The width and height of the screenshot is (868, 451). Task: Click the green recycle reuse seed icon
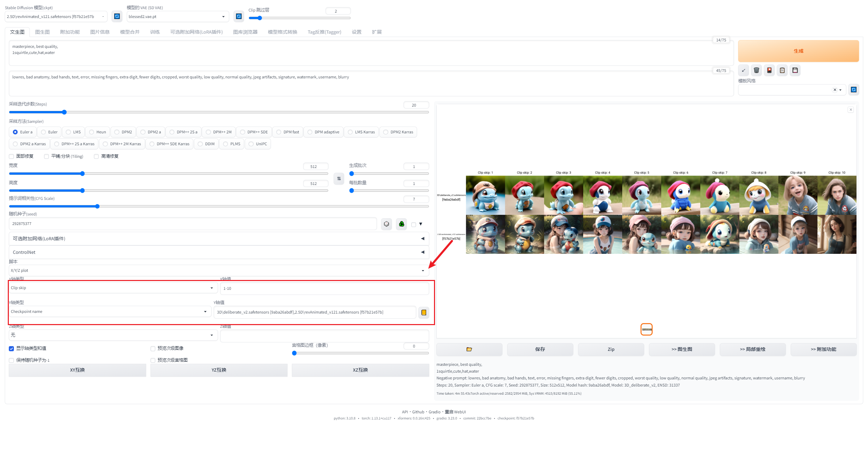point(401,224)
